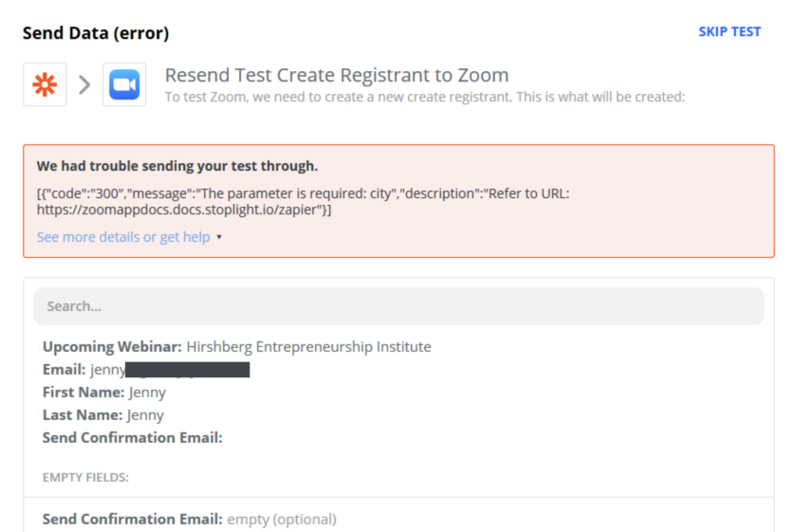Screen dimensions: 795x532
Task: Click the small dropdown triangle after get help
Action: [219, 237]
